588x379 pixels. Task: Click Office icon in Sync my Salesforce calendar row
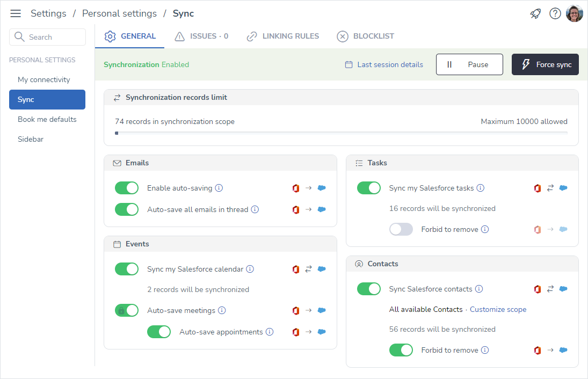296,269
